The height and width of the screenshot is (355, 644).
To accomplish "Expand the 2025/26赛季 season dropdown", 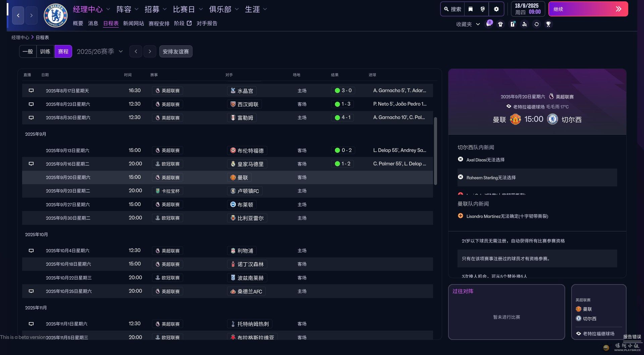I will pyautogui.click(x=100, y=51).
